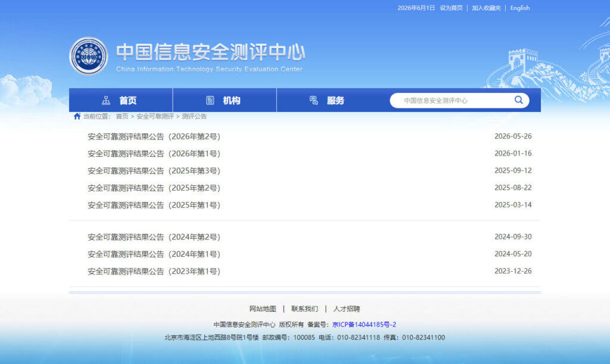Open announcement 2025年第2号
Viewport: 610px width, 364px height.
tap(154, 188)
